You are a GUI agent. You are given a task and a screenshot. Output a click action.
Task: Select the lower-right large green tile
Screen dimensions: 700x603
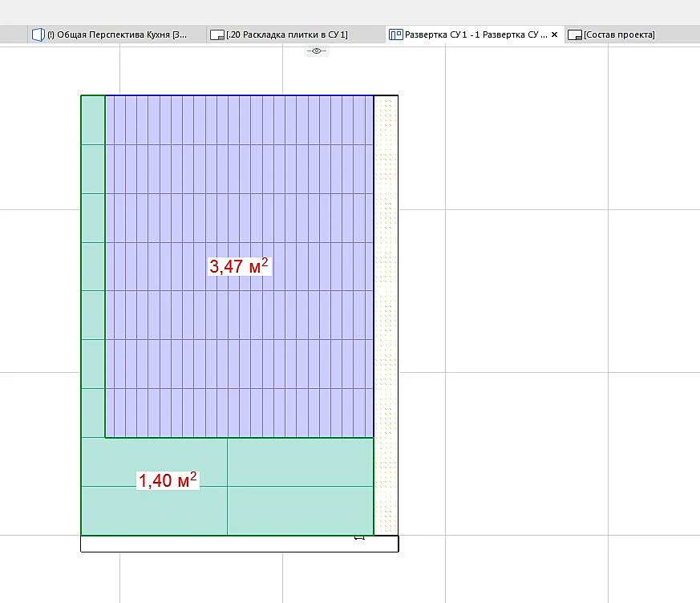(x=301, y=511)
